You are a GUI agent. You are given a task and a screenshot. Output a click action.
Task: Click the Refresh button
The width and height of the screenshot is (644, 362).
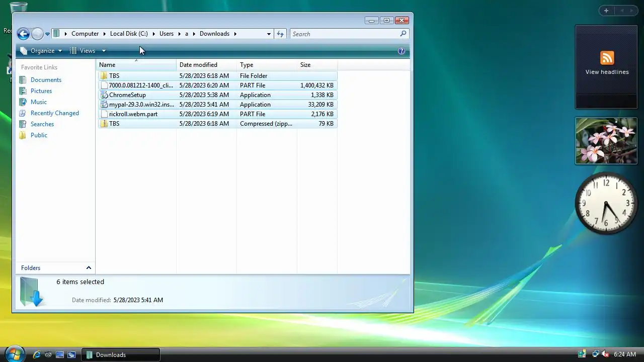pos(280,34)
